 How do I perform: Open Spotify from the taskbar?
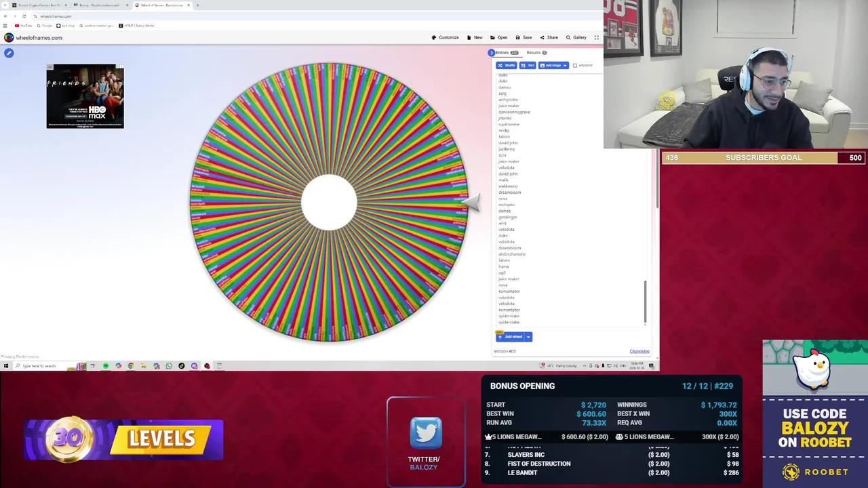coord(106,366)
